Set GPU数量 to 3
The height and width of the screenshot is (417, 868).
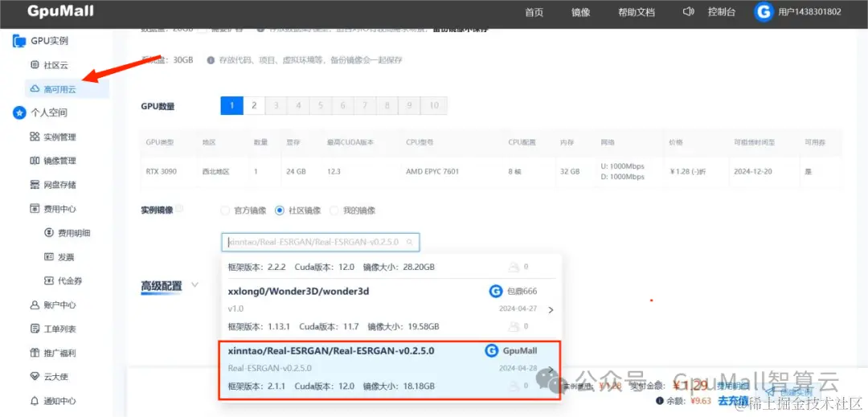[x=276, y=105]
